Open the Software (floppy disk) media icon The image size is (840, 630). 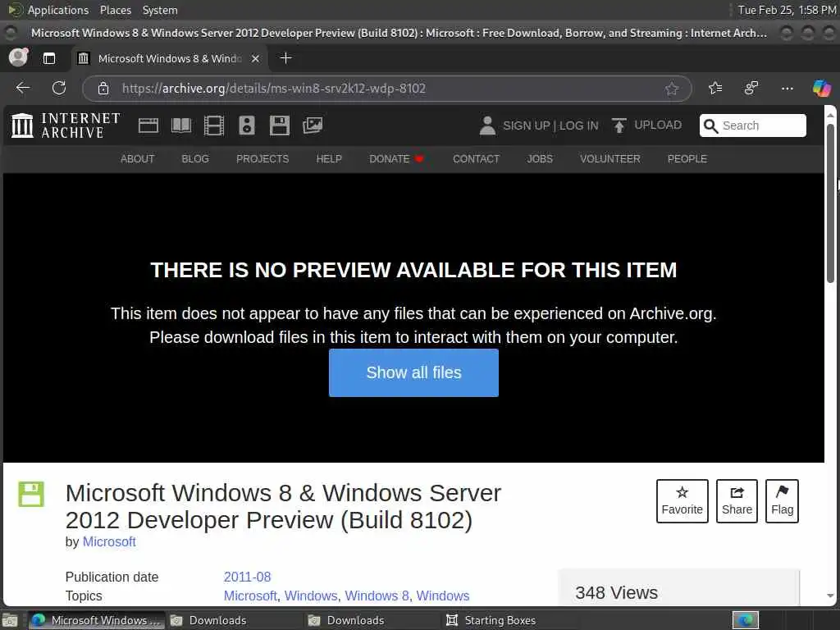coord(279,126)
